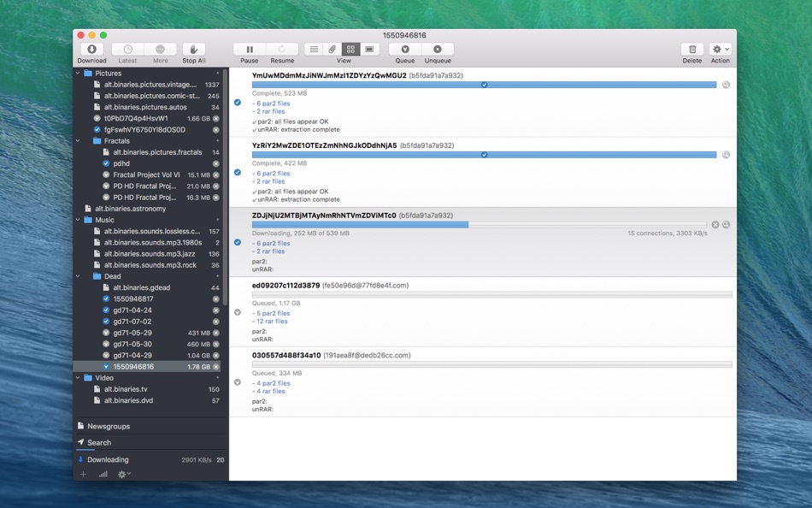Pause the current downloads

tap(250, 50)
